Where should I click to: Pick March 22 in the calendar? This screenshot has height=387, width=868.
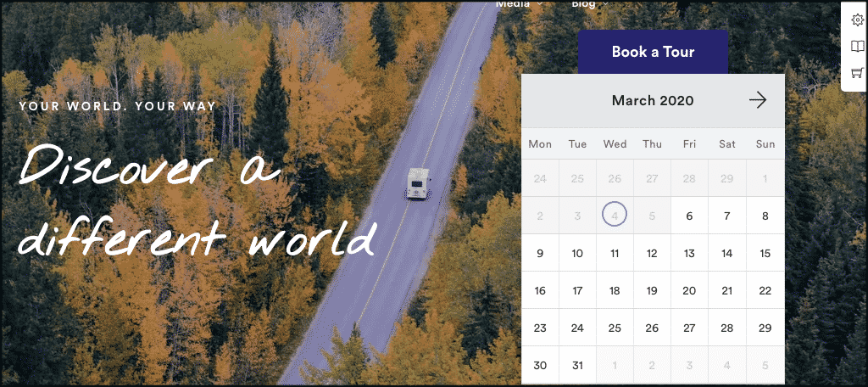point(765,290)
